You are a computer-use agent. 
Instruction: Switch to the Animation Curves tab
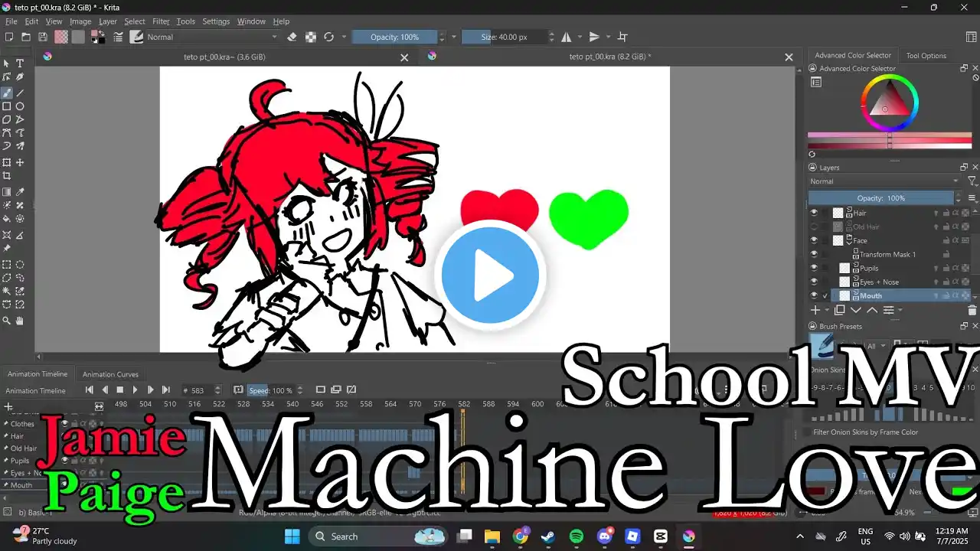(x=110, y=374)
